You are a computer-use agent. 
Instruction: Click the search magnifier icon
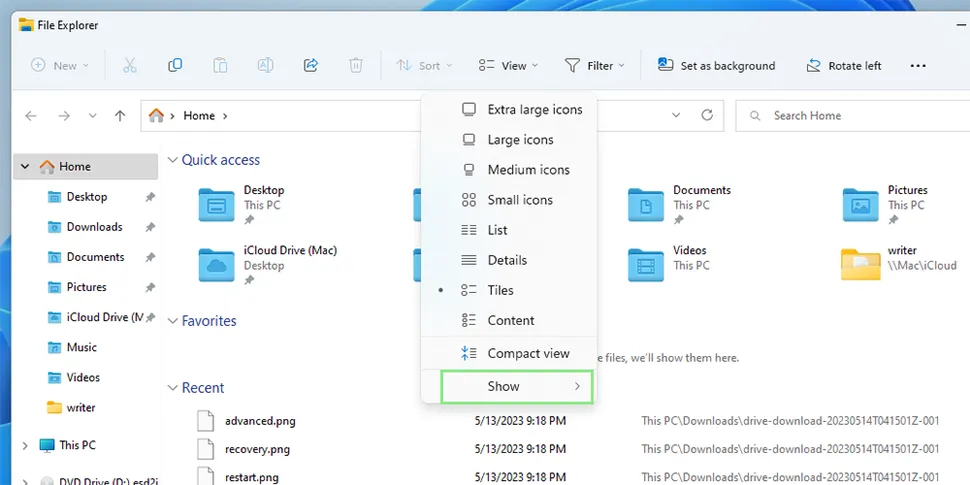point(755,116)
